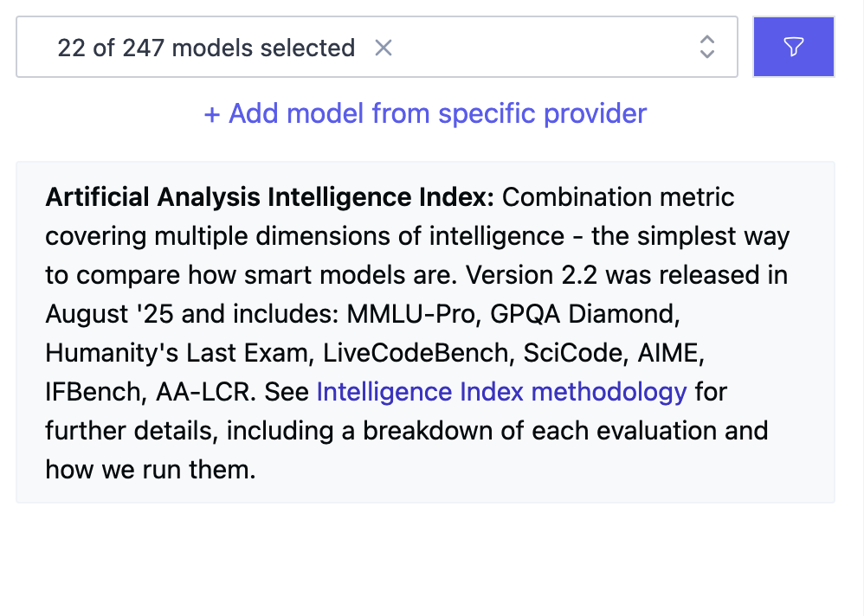
Task: Click the up-down chevron icon in model selector
Action: pos(707,47)
